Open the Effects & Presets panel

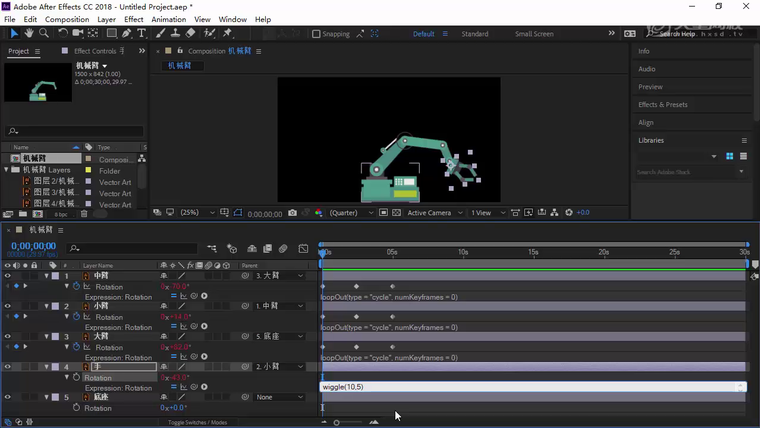tap(662, 104)
